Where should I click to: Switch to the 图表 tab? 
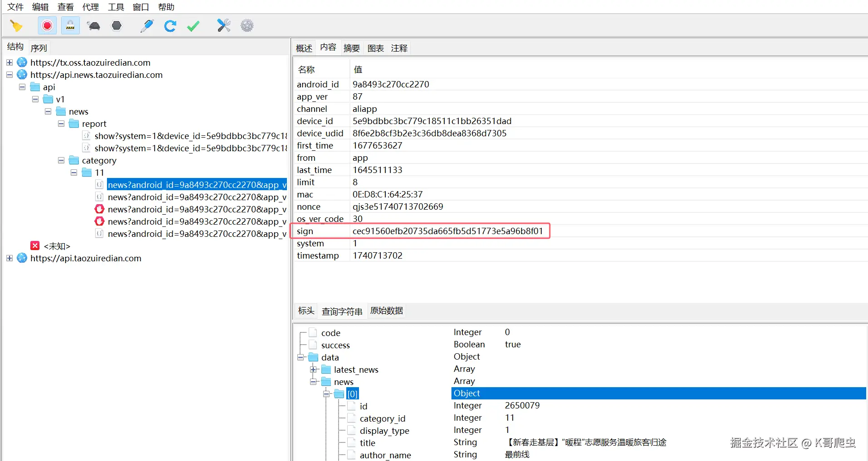376,48
